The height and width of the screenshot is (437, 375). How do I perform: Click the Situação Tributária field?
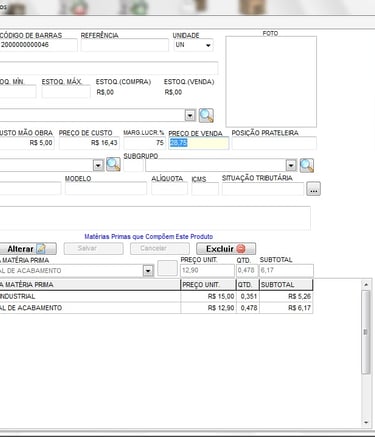tap(263, 189)
